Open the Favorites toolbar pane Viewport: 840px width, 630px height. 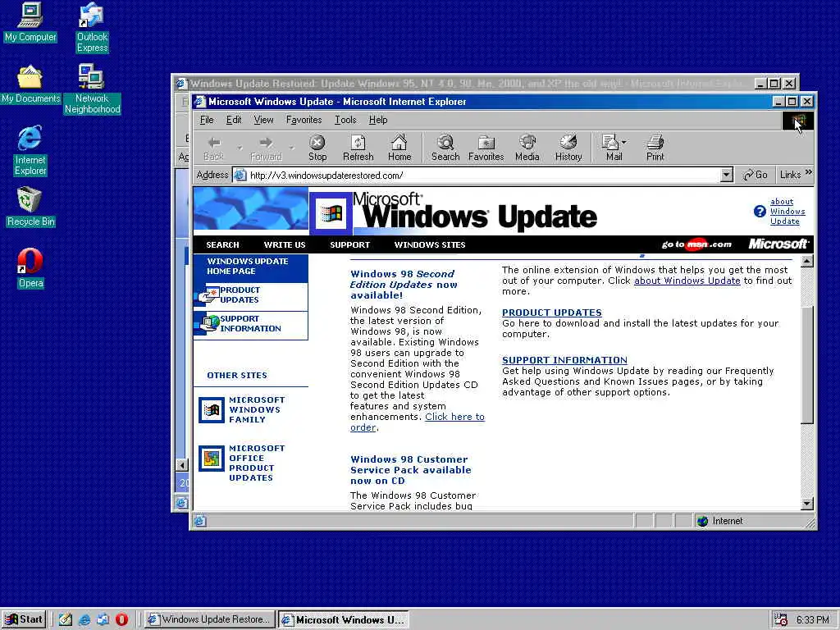point(486,148)
